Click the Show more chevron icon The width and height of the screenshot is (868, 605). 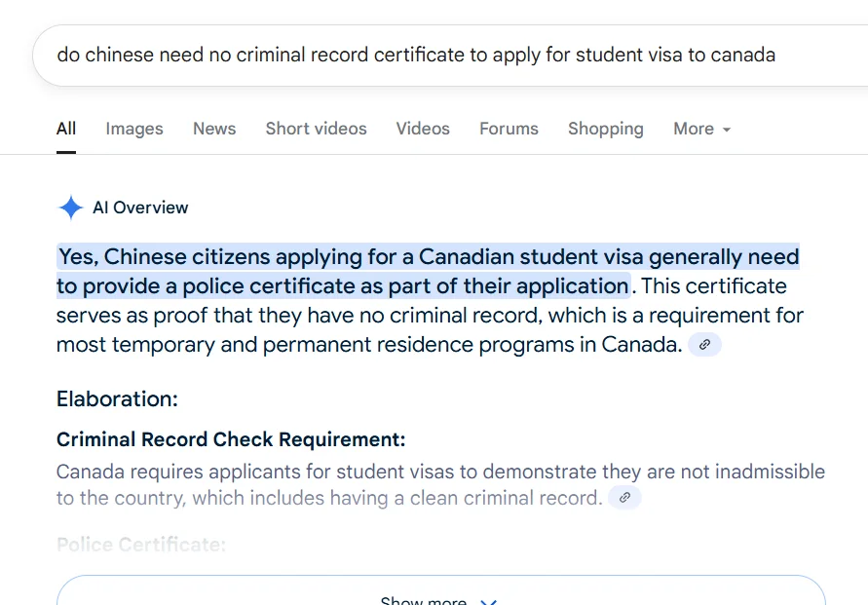(x=489, y=601)
